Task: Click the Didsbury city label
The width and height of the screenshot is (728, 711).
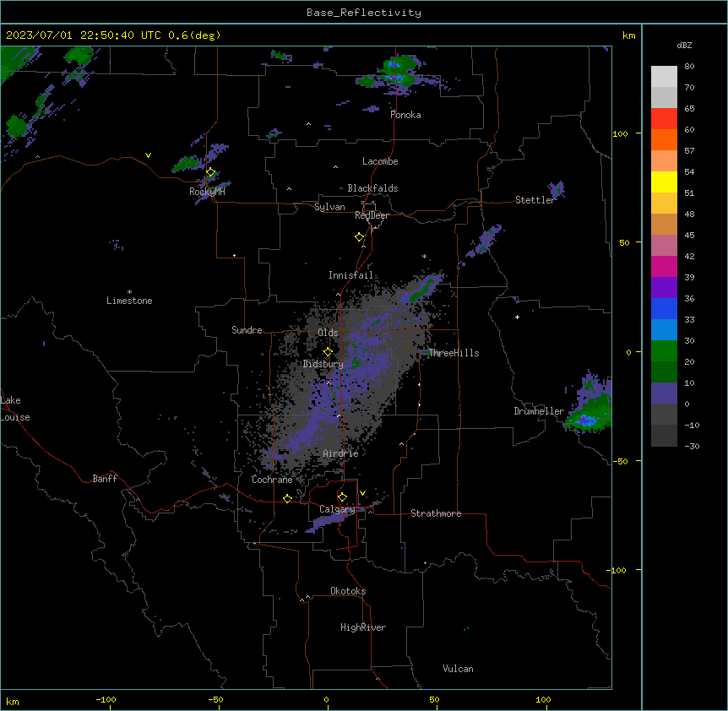Action: [x=323, y=364]
